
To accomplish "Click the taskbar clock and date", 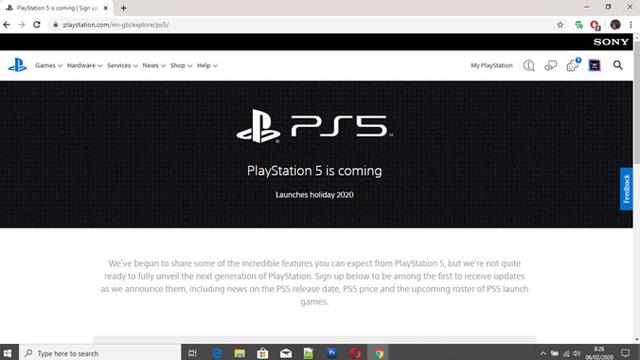I will (x=599, y=353).
